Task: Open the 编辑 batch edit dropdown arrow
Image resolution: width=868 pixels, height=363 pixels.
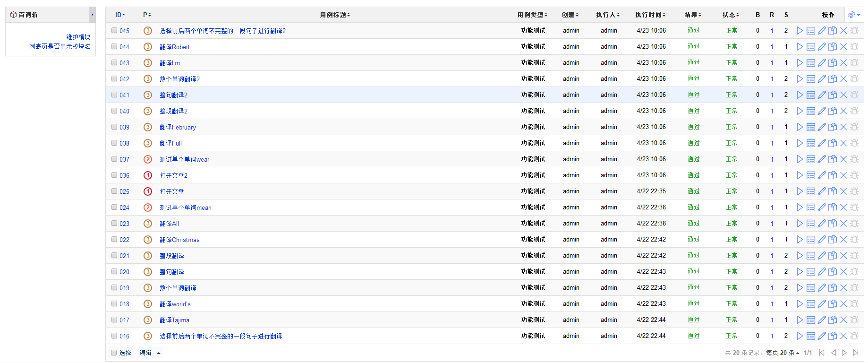Action: 159,353
